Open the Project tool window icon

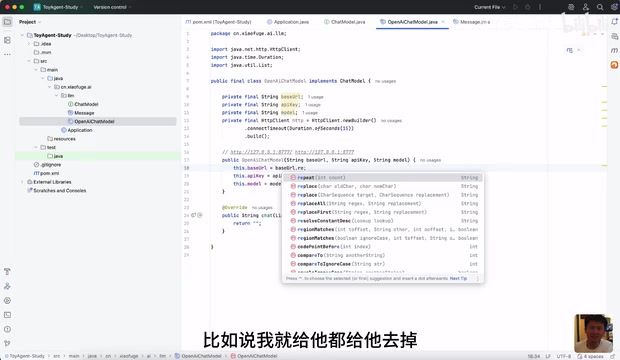click(x=7, y=22)
